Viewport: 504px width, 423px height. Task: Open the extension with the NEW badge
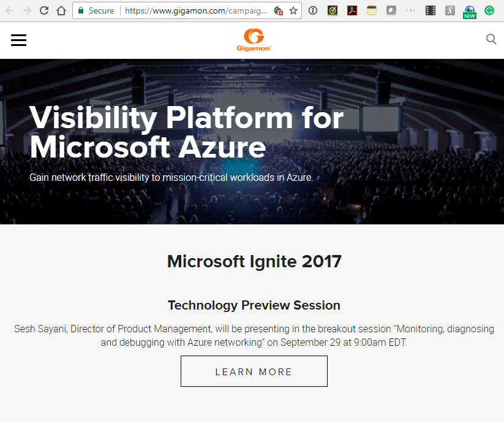470,10
